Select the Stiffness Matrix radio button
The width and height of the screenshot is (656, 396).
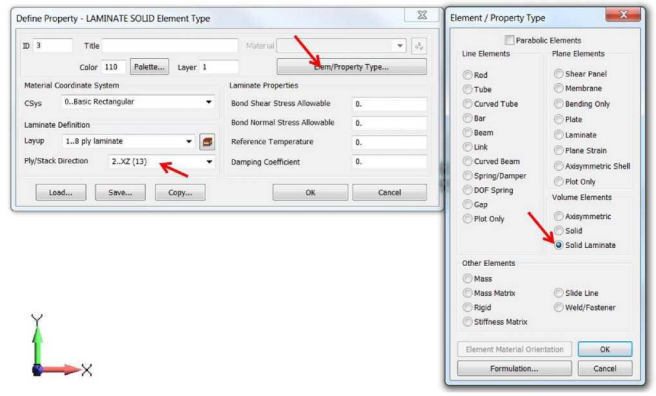[467, 322]
